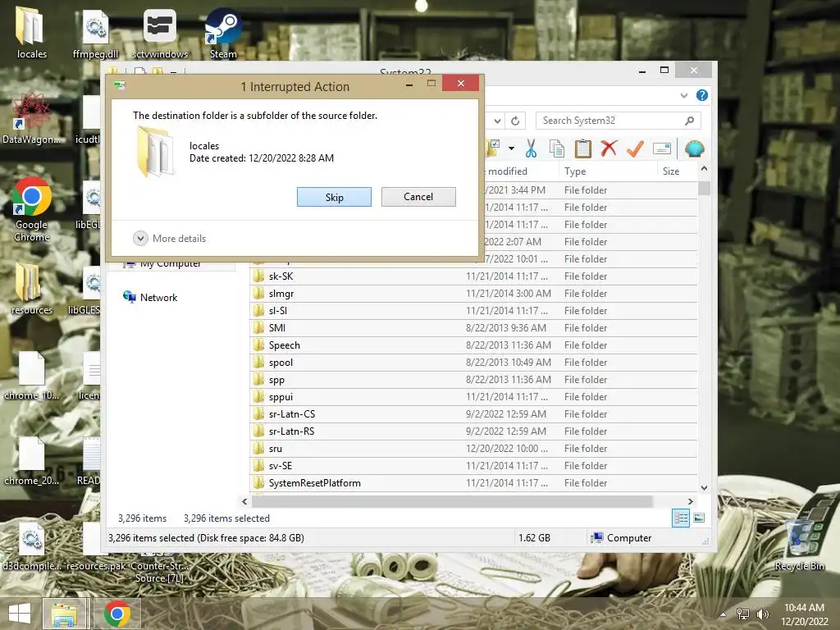The height and width of the screenshot is (630, 840).
Task: Click Cancel in Interrupted Action dialog
Action: (x=418, y=197)
